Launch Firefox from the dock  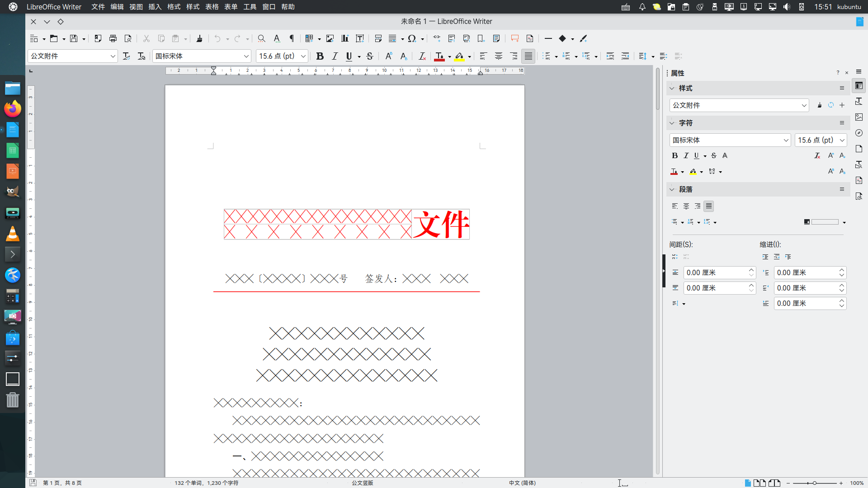[13, 108]
